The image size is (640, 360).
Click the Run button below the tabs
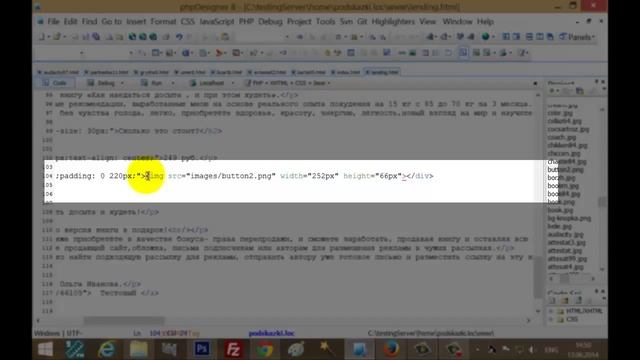pyautogui.click(x=153, y=83)
